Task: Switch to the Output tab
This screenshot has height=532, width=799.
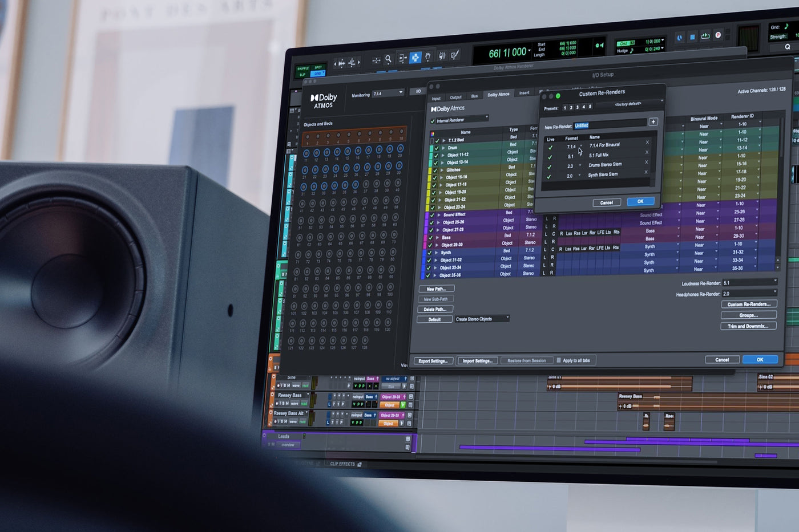Action: pos(455,98)
